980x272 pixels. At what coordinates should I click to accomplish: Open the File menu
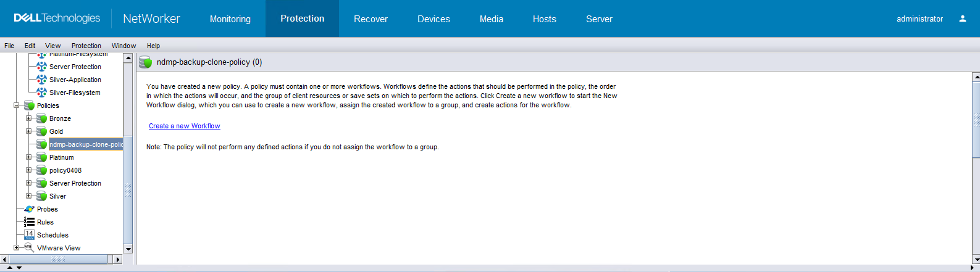tap(9, 46)
